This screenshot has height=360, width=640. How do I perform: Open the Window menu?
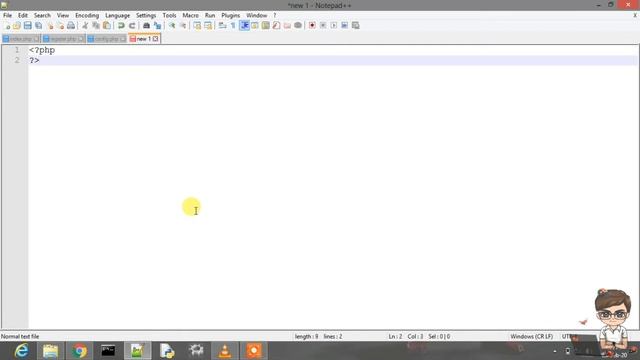256,15
